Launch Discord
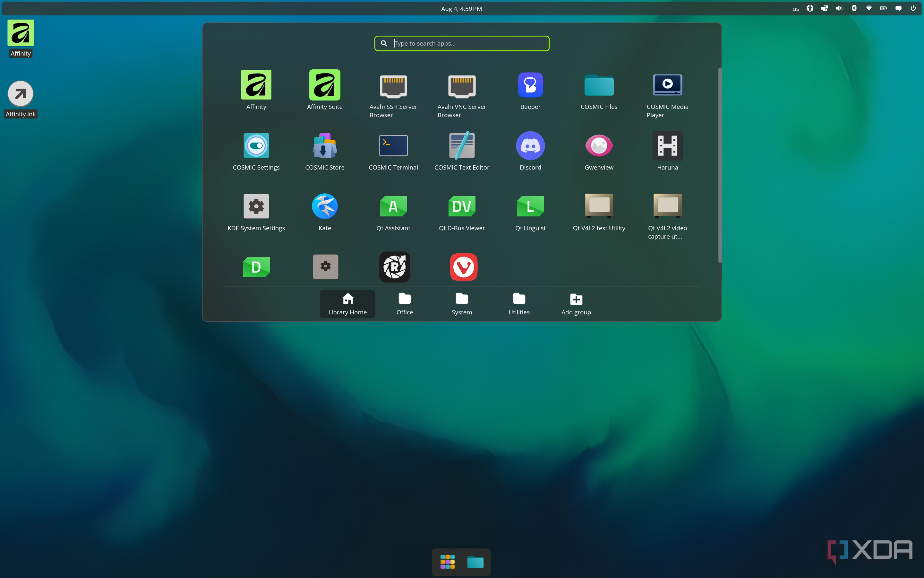Screen dimensions: 924x578 click(x=530, y=151)
